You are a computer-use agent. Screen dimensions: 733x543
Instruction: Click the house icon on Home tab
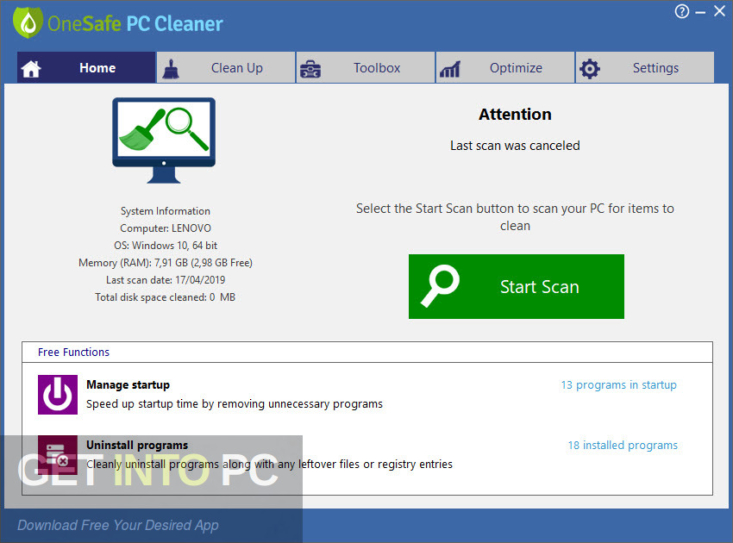click(31, 69)
